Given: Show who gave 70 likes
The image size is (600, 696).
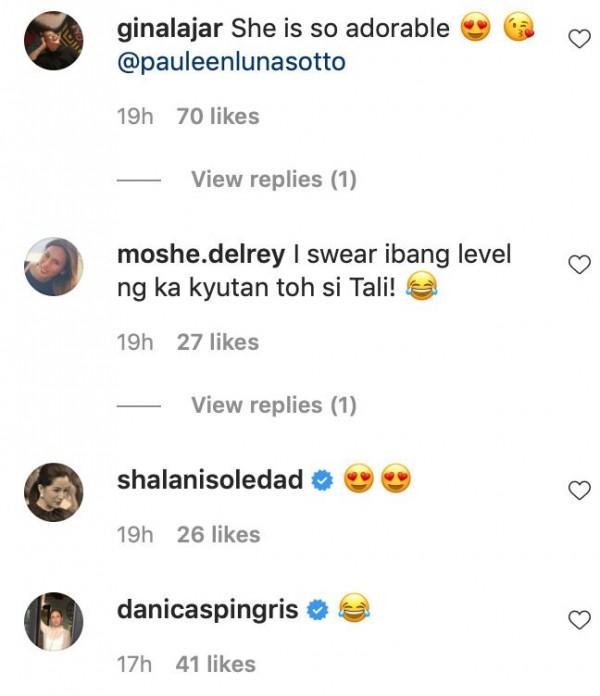Looking at the screenshot, I should [x=217, y=116].
